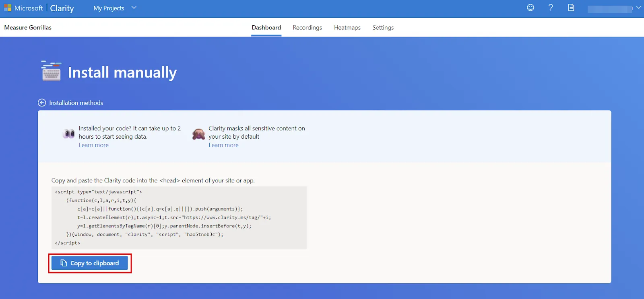Click the see-no-evil monkey icon
Image resolution: width=644 pixels, height=299 pixels.
coord(198,134)
